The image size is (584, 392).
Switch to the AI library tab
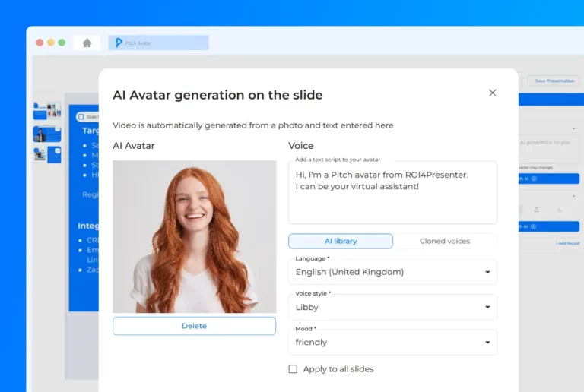341,241
